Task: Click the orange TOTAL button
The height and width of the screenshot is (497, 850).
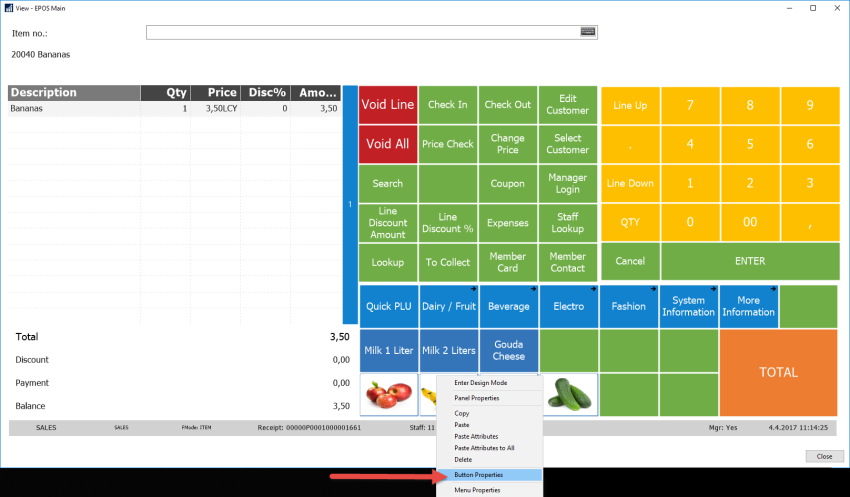Action: tap(778, 372)
